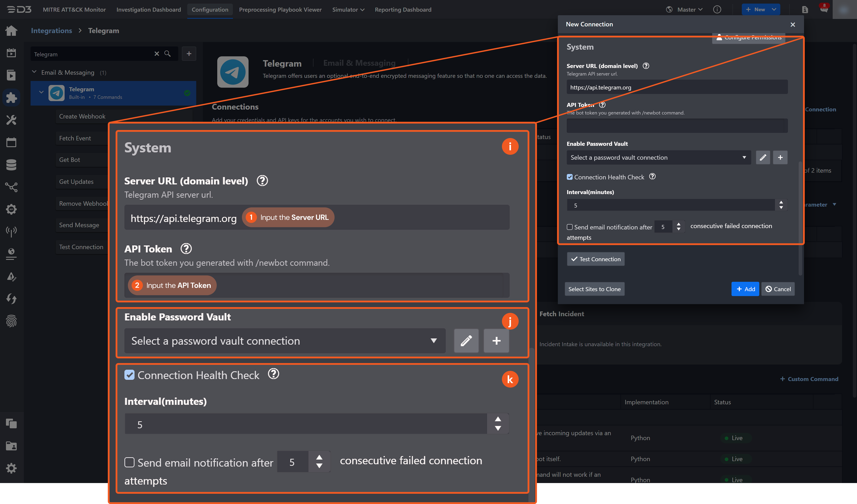
Task: Open the database stack sidebar icon
Action: 11,165
